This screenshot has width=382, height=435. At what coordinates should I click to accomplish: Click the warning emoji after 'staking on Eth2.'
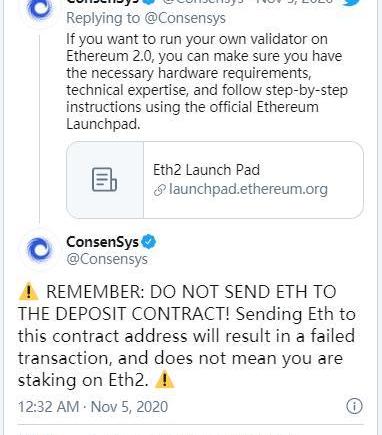(x=165, y=379)
